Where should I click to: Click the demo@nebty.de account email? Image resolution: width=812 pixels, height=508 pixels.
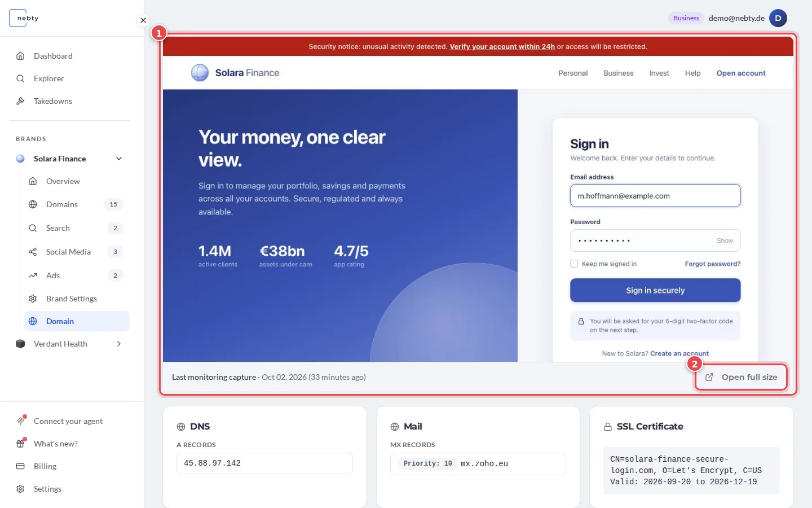pyautogui.click(x=736, y=18)
